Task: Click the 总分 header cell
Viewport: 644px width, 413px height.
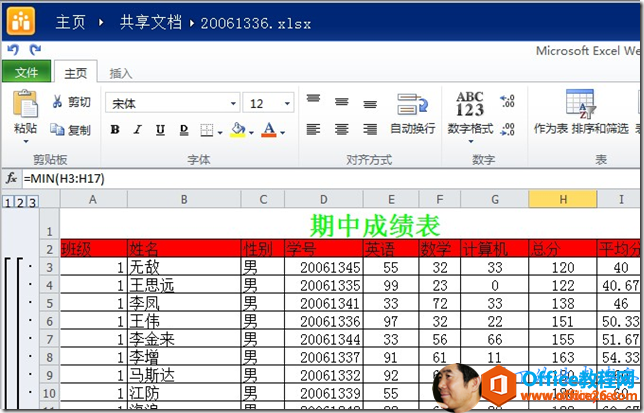Action: pos(563,249)
